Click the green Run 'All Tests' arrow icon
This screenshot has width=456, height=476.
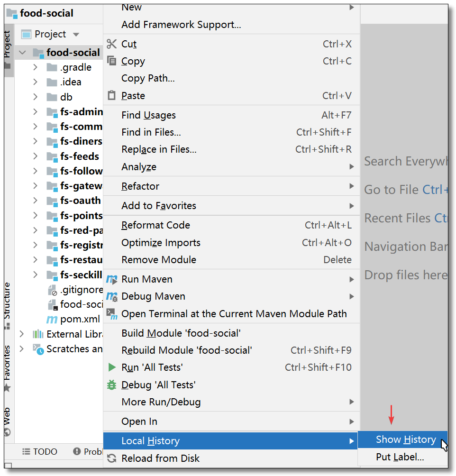pos(112,367)
